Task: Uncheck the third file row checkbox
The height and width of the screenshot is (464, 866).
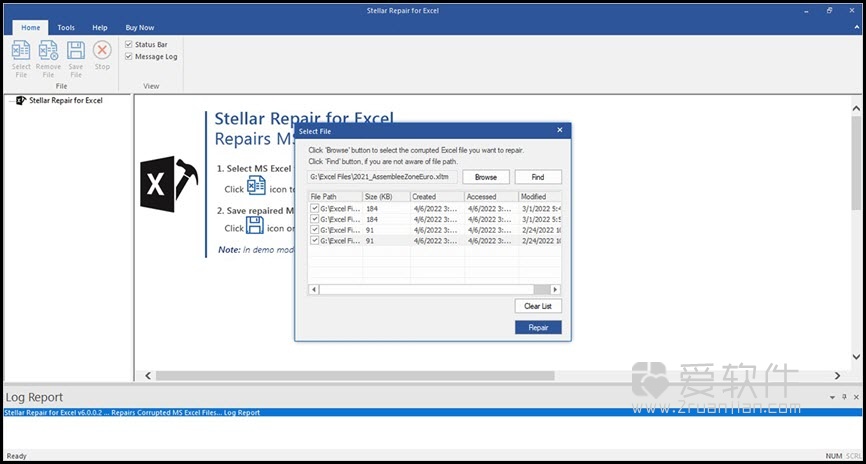Action: coord(314,230)
